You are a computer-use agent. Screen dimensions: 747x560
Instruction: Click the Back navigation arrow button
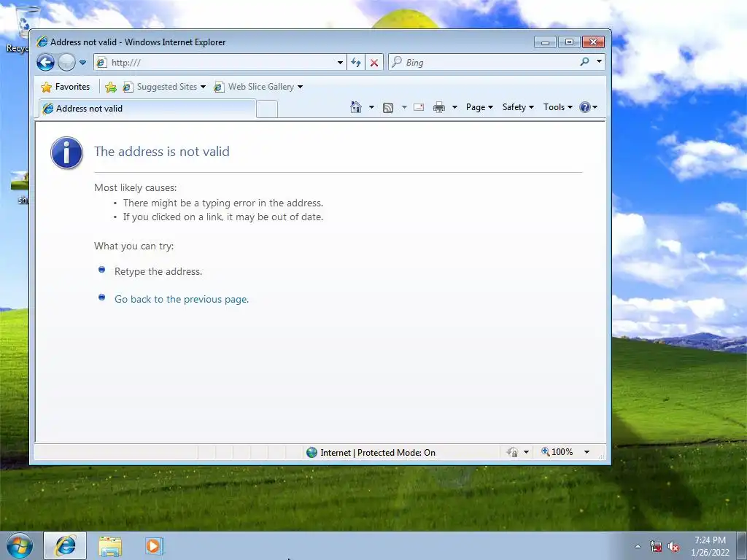(46, 63)
